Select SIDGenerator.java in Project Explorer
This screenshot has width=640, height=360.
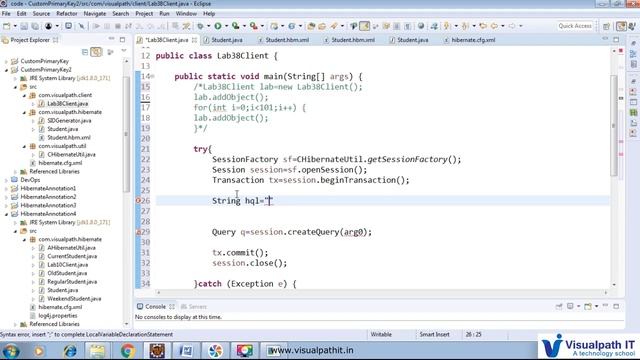coord(69,121)
